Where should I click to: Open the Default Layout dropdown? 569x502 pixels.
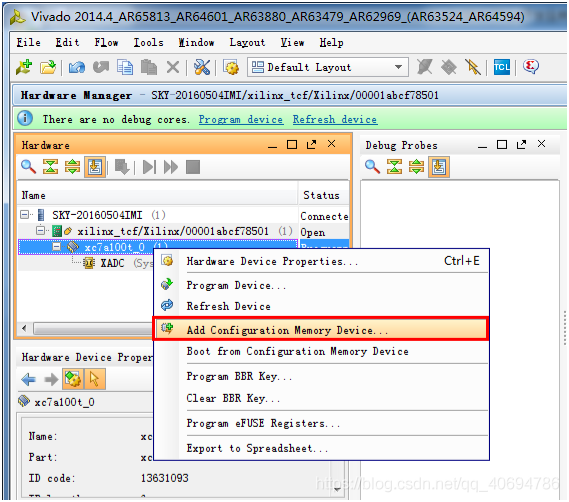click(328, 67)
